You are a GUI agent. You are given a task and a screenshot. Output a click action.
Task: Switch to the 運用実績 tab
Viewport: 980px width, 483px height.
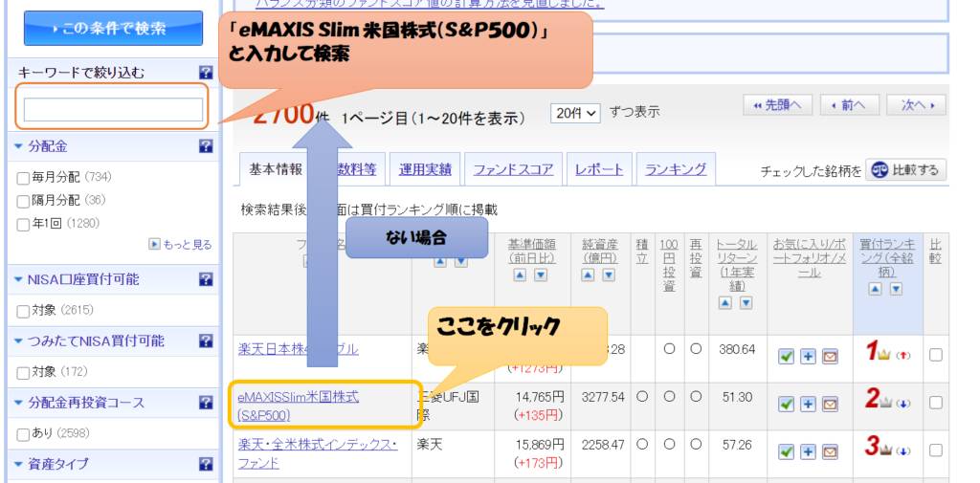(x=425, y=168)
